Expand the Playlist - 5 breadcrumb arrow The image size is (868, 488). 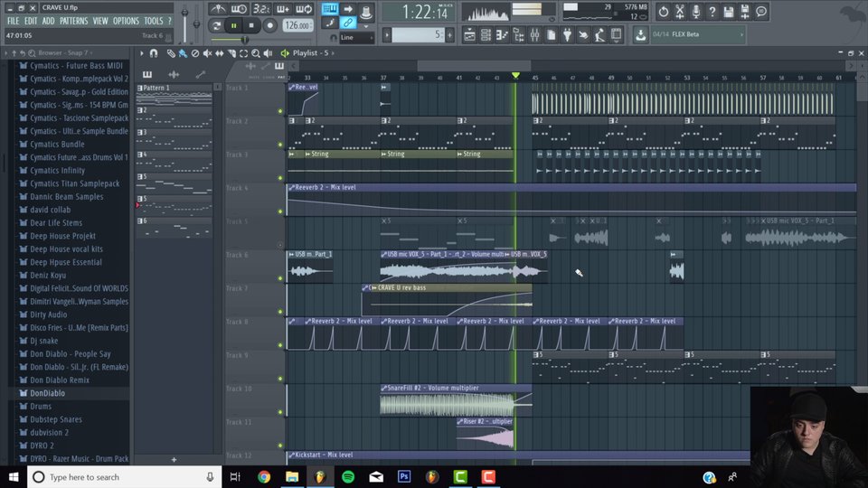point(332,53)
